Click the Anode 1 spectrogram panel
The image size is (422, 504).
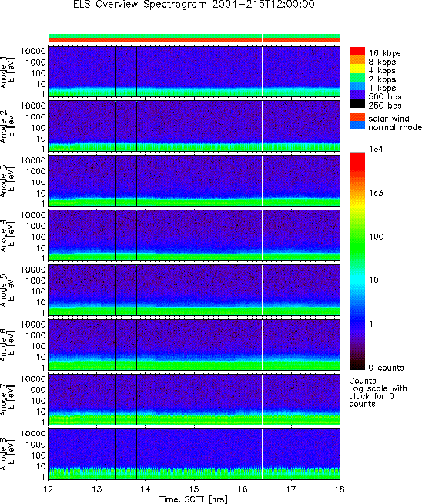194,72
